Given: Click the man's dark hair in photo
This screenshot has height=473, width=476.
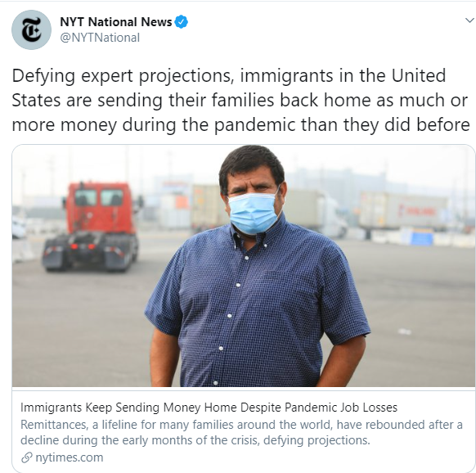Looking at the screenshot, I should [252, 165].
